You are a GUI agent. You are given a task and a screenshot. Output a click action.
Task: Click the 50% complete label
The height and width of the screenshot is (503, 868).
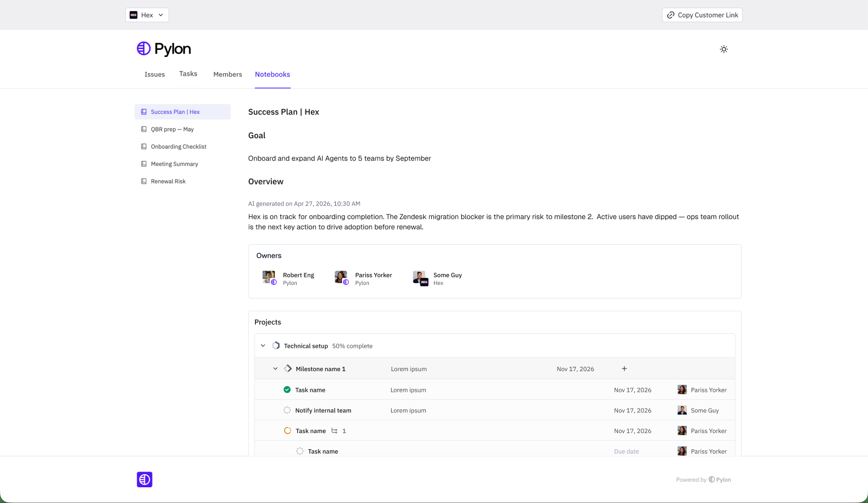tap(353, 346)
